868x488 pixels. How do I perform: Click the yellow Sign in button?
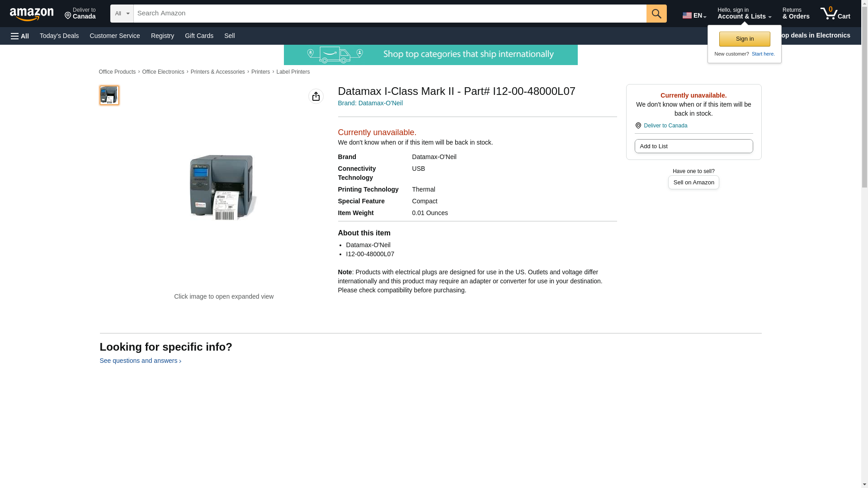744,39
